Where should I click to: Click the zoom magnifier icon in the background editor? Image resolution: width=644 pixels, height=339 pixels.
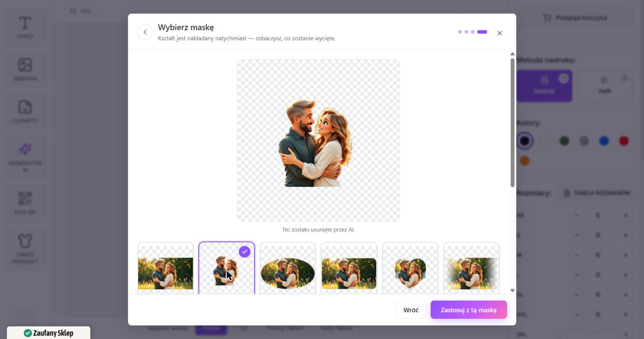point(73,11)
